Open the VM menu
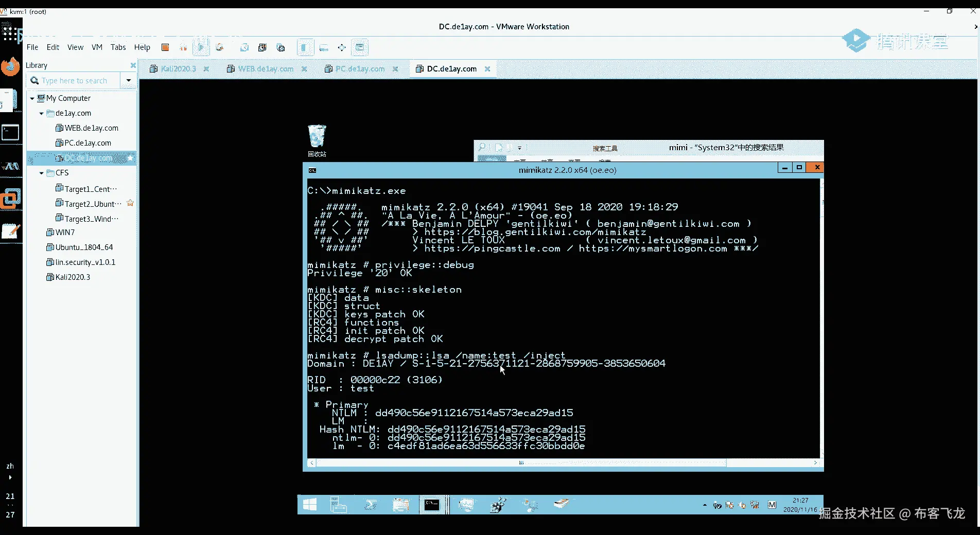The height and width of the screenshot is (535, 980). (x=97, y=47)
